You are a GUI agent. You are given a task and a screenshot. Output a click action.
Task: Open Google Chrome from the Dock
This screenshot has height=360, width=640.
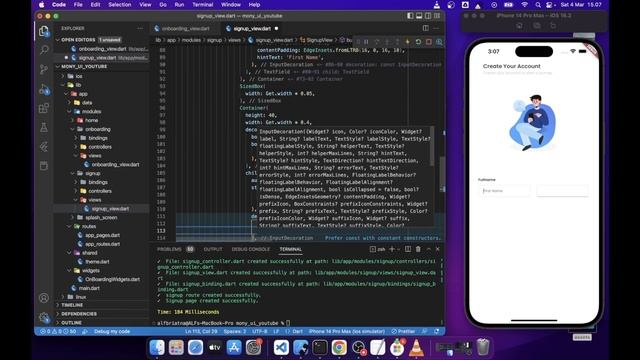point(339,347)
